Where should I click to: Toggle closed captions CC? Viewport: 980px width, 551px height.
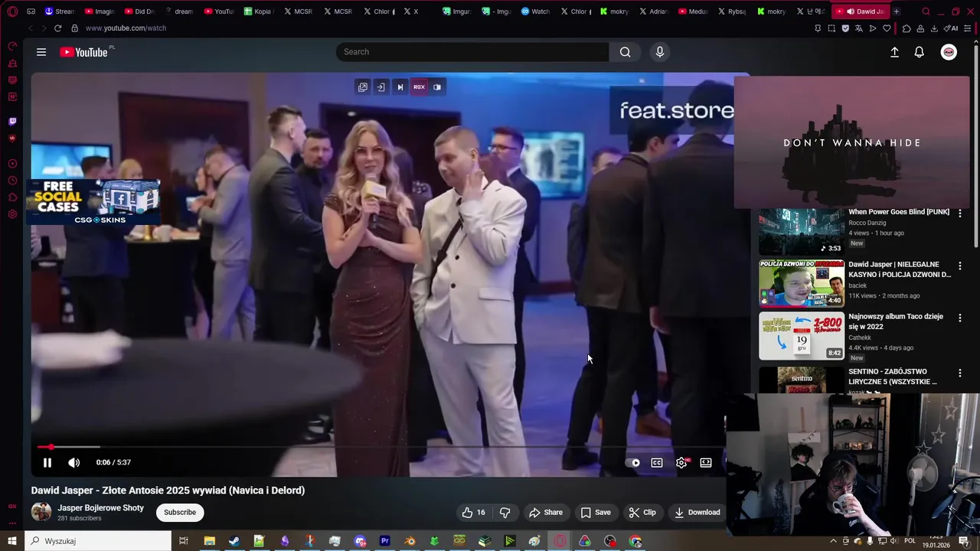(657, 462)
